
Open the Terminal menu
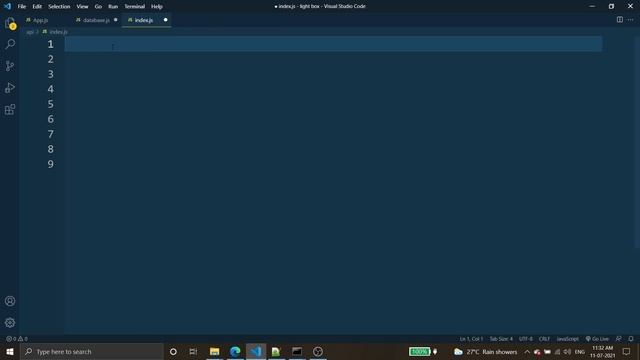click(135, 6)
